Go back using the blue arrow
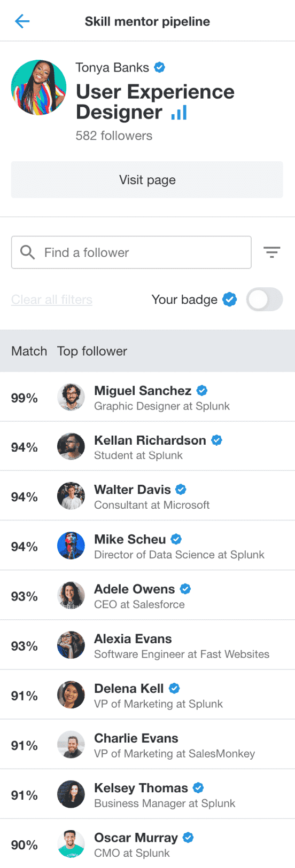The height and width of the screenshot is (868, 295). [22, 21]
